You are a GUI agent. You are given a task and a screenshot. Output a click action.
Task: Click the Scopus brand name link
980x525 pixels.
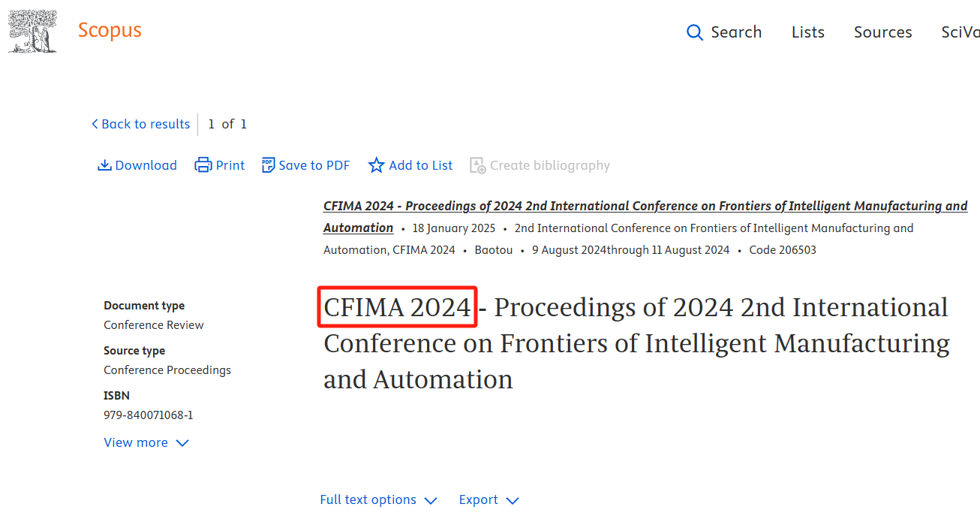(110, 31)
